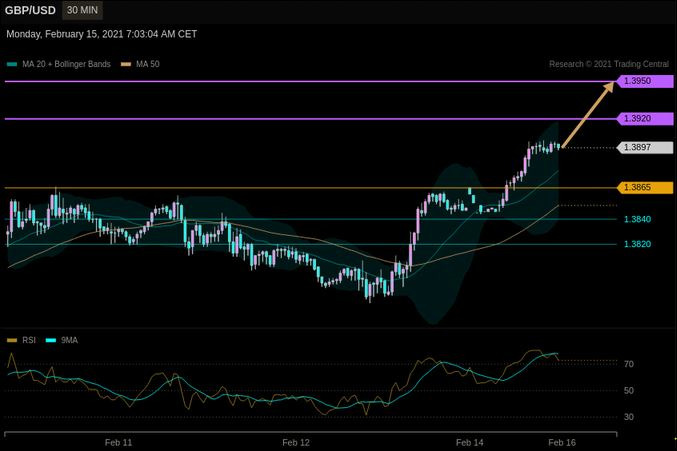Select the 30 MIN timeframe button
The height and width of the screenshot is (451, 677).
coord(82,10)
